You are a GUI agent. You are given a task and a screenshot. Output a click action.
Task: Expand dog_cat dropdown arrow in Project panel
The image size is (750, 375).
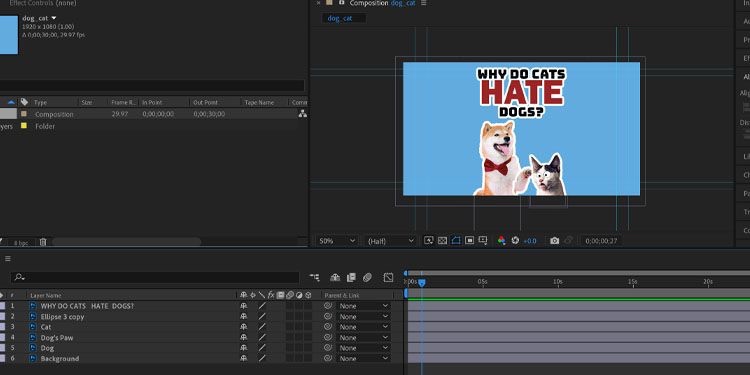pyautogui.click(x=54, y=18)
